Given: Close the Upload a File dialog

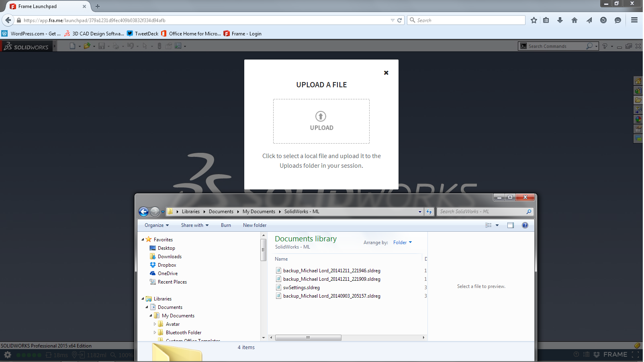Looking at the screenshot, I should (x=386, y=73).
